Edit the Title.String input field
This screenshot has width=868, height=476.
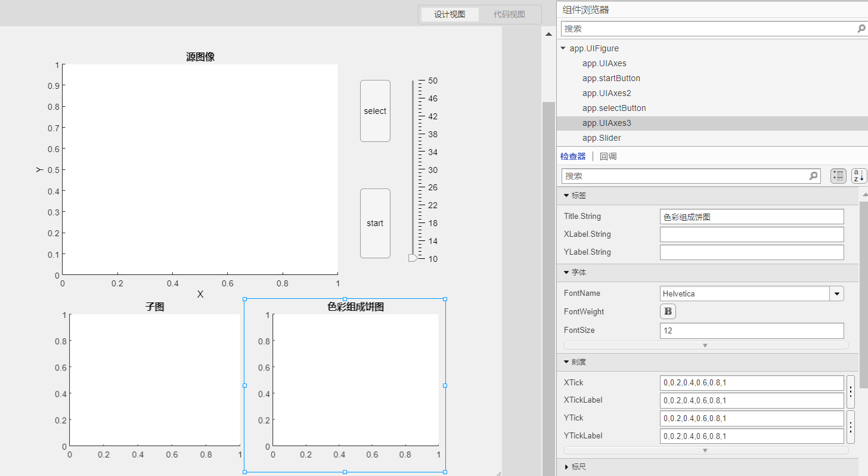(751, 217)
